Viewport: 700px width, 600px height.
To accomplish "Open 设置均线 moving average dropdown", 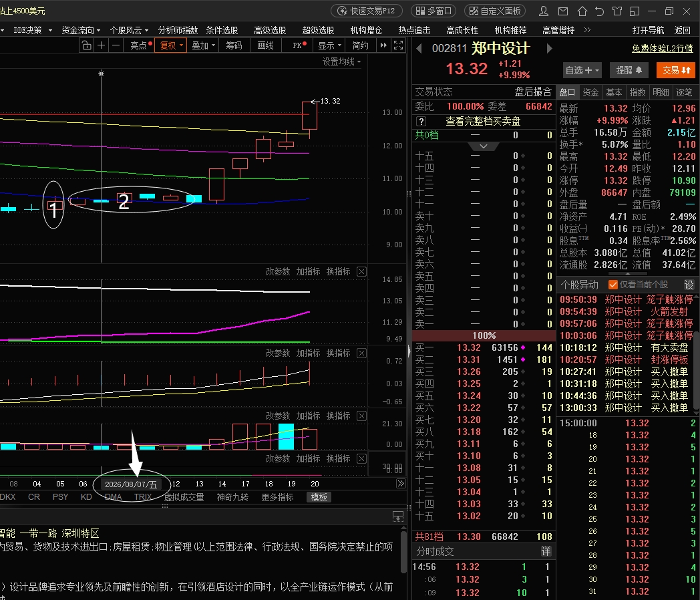I will click(x=341, y=61).
